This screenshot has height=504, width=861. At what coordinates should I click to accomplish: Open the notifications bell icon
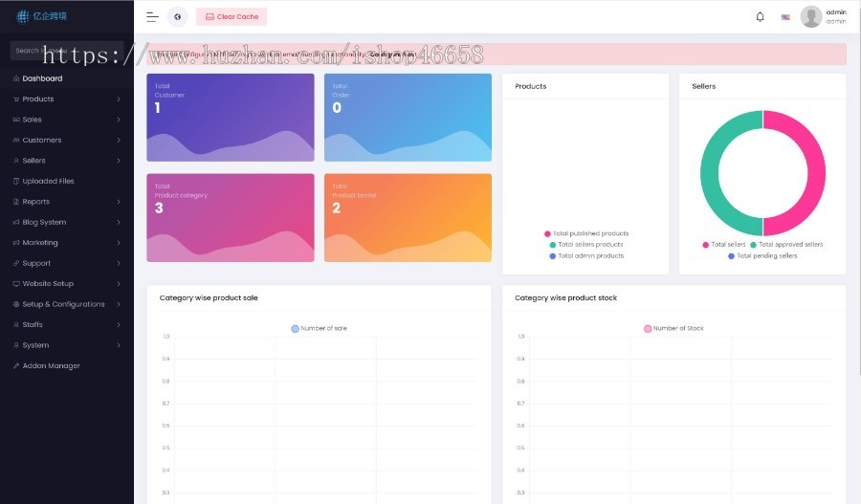pyautogui.click(x=760, y=17)
